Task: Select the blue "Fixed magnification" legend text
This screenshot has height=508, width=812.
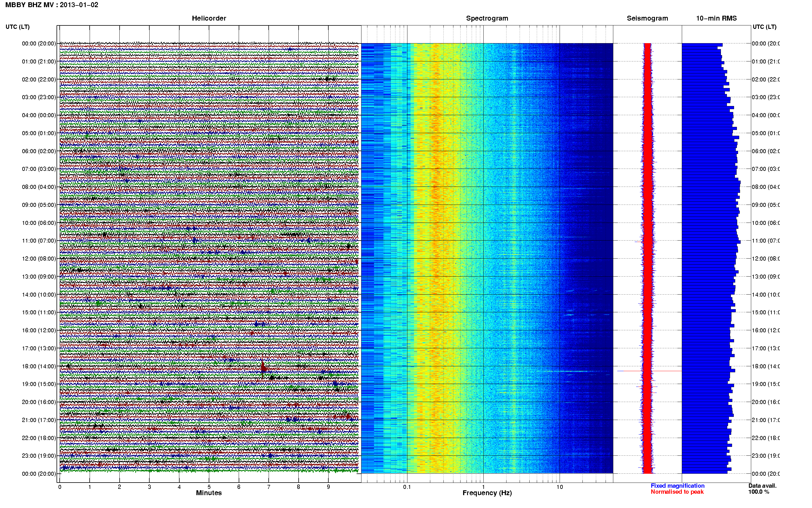Action: [x=678, y=486]
